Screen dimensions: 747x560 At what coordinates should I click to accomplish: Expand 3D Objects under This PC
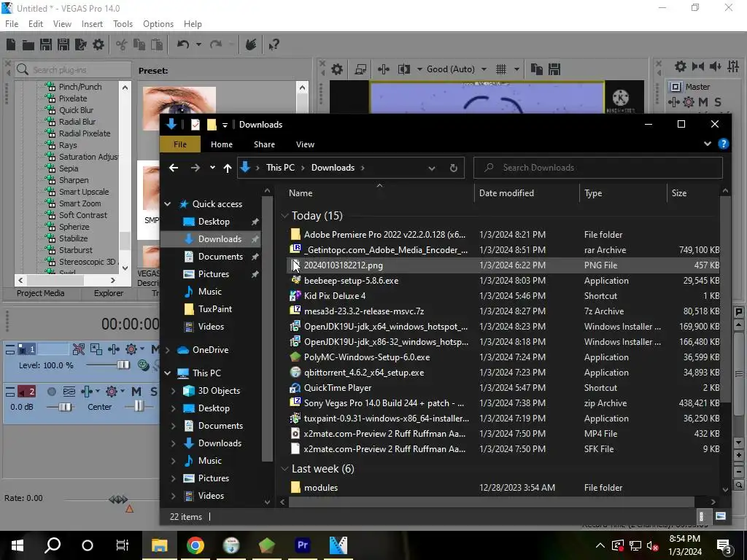[x=174, y=391]
